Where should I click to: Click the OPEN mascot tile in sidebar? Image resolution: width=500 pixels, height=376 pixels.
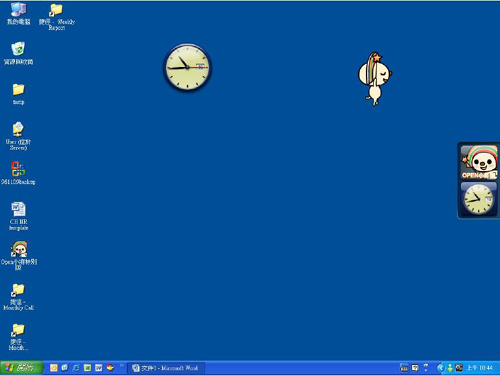click(479, 163)
